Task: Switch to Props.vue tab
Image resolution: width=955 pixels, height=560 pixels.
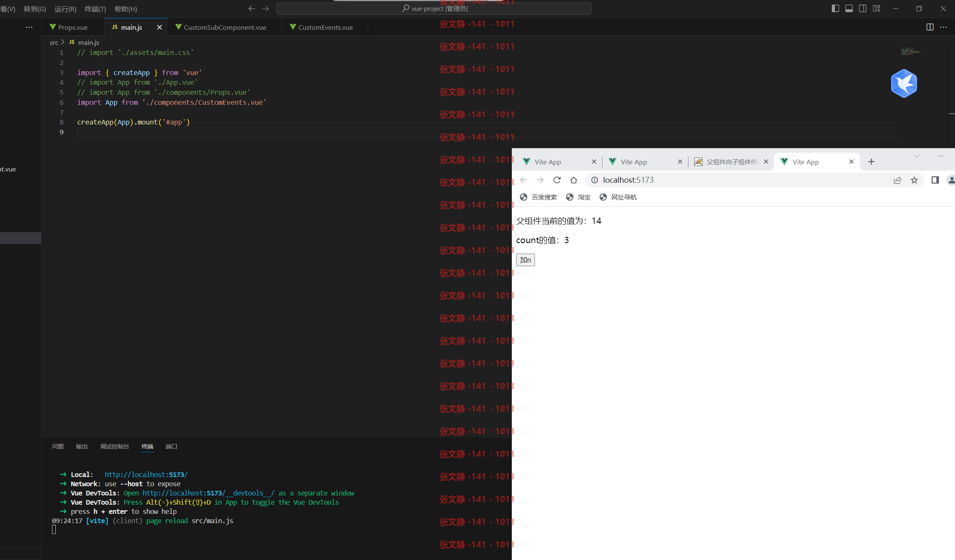Action: point(73,27)
